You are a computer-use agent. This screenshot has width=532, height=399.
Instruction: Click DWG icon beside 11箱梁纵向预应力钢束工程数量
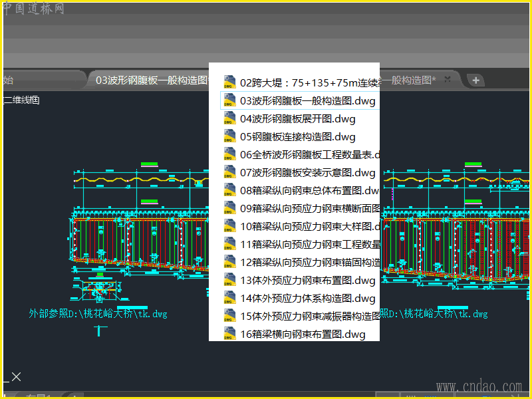[x=229, y=244]
